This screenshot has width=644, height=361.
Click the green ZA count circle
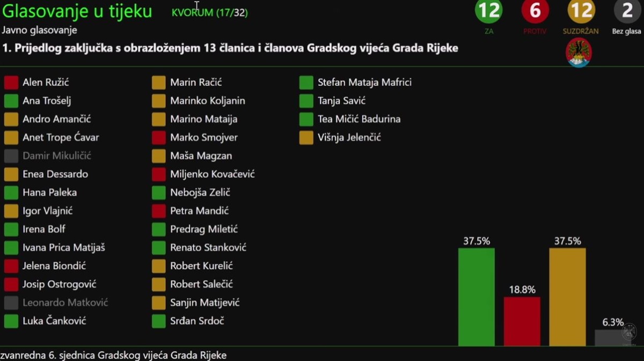click(489, 11)
